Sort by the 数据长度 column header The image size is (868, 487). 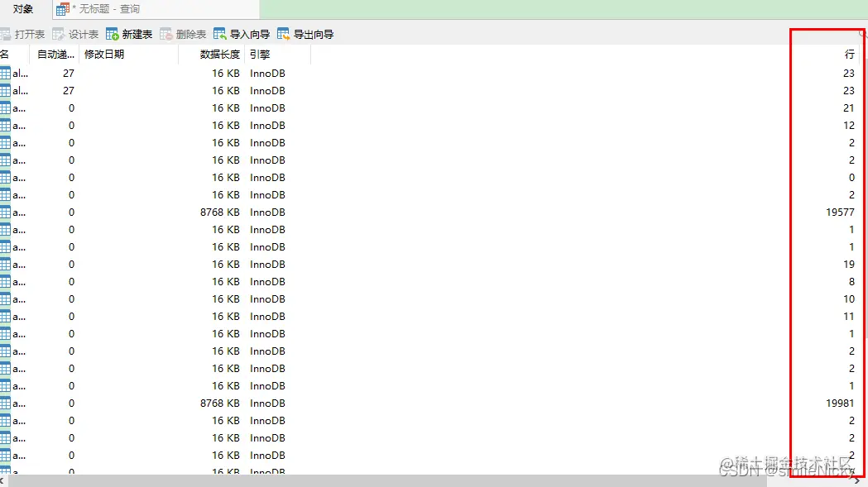[x=219, y=55]
